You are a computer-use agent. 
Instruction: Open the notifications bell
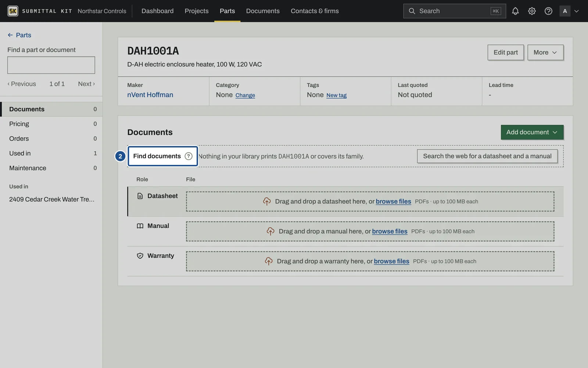pyautogui.click(x=515, y=11)
